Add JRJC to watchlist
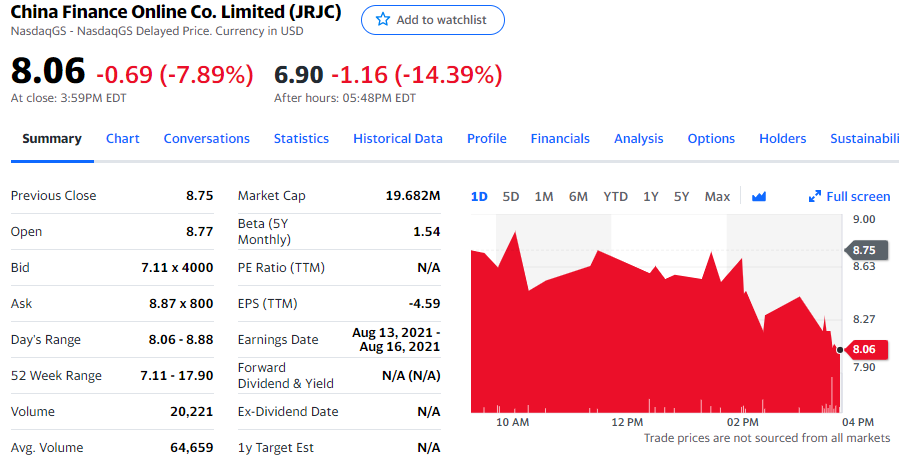This screenshot has width=899, height=466. pos(433,20)
